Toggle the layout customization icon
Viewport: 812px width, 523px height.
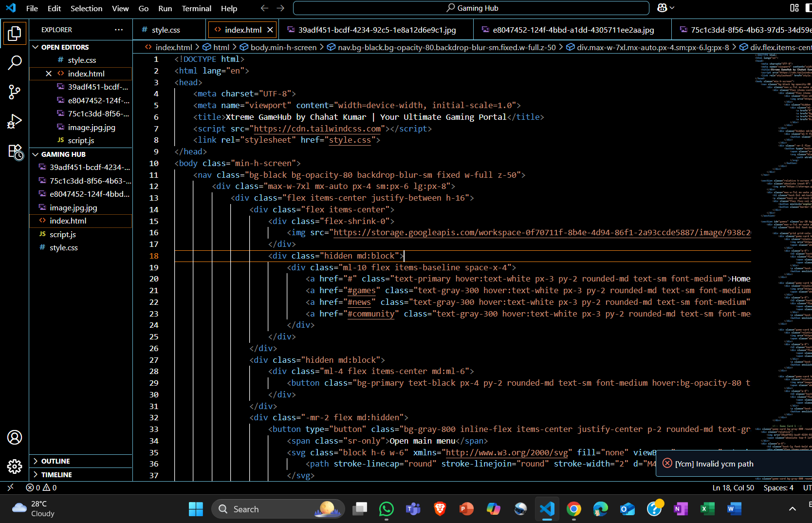pyautogui.click(x=794, y=8)
